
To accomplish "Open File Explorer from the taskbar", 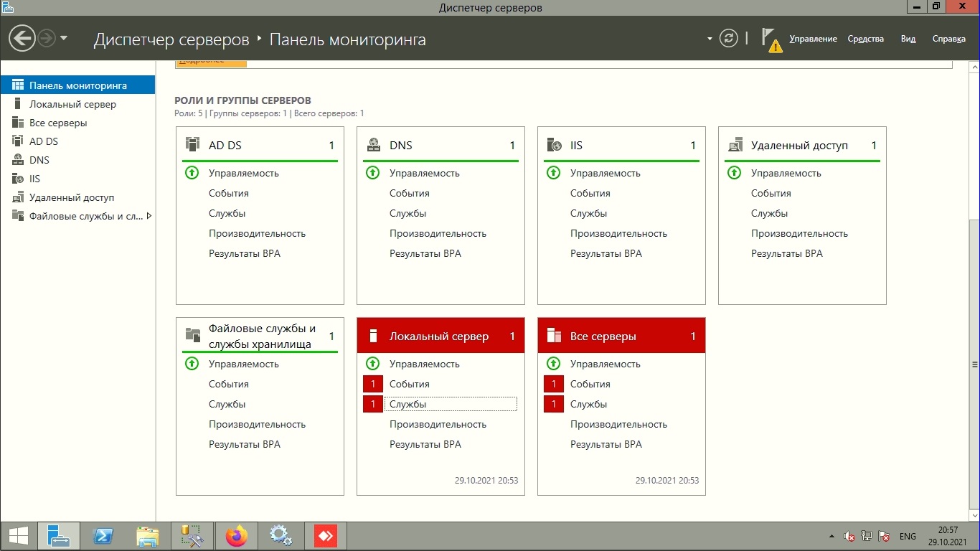I will (x=147, y=536).
